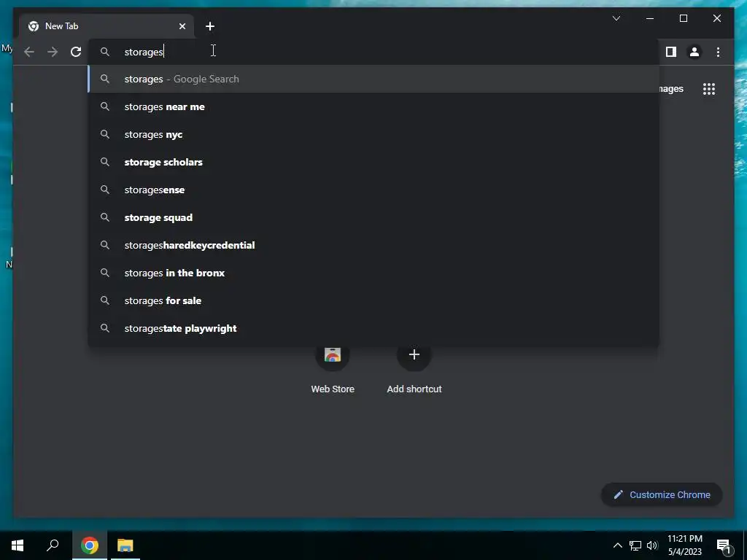Open the profile avatar menu
Screen dimensions: 747x560
tap(694, 52)
